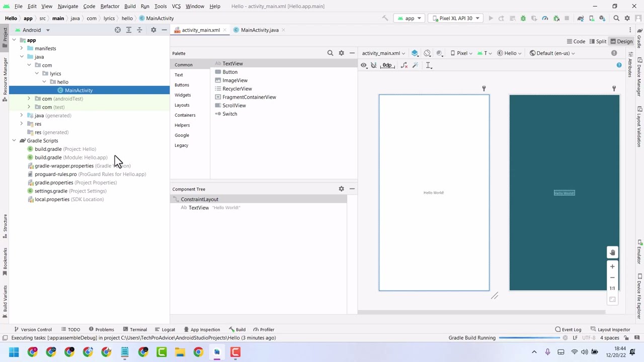Expand the res folder in project tree

pyautogui.click(x=22, y=124)
